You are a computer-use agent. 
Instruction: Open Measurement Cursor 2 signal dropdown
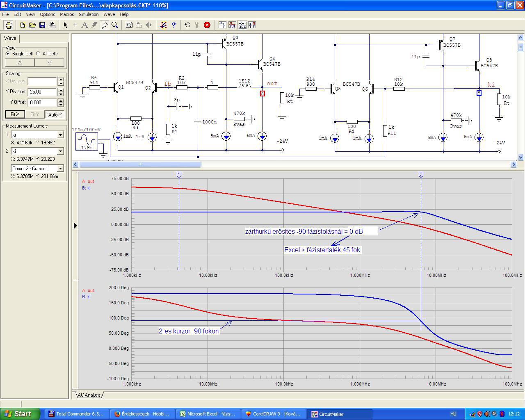point(60,151)
